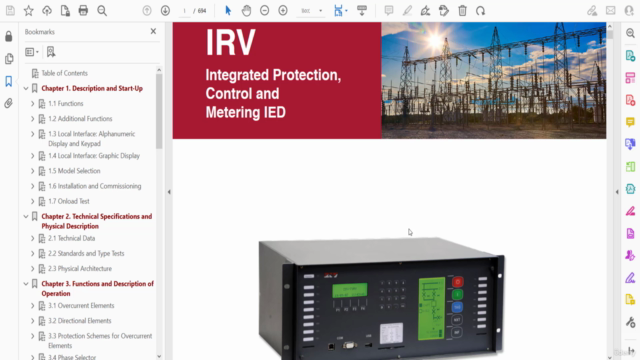The image size is (640, 360).
Task: Choose the Selection arrow tool
Action: (228, 11)
